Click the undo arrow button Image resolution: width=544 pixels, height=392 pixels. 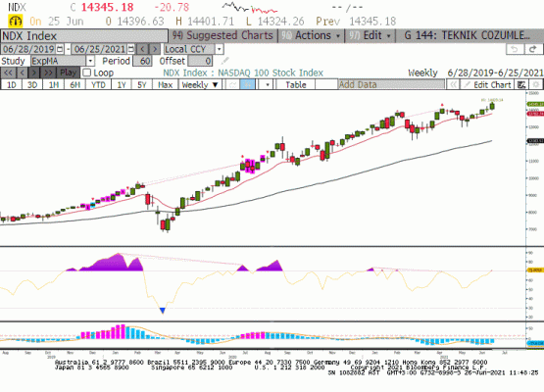[515, 49]
